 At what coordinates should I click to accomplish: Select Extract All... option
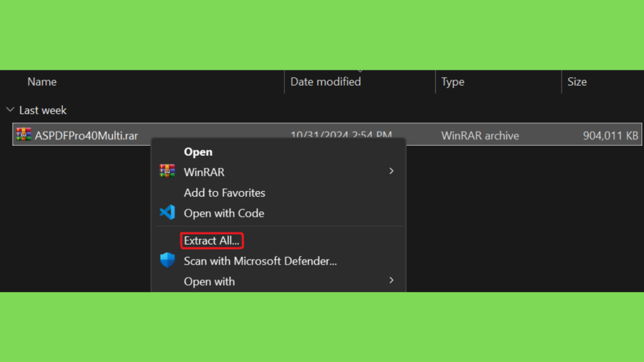pyautogui.click(x=212, y=241)
